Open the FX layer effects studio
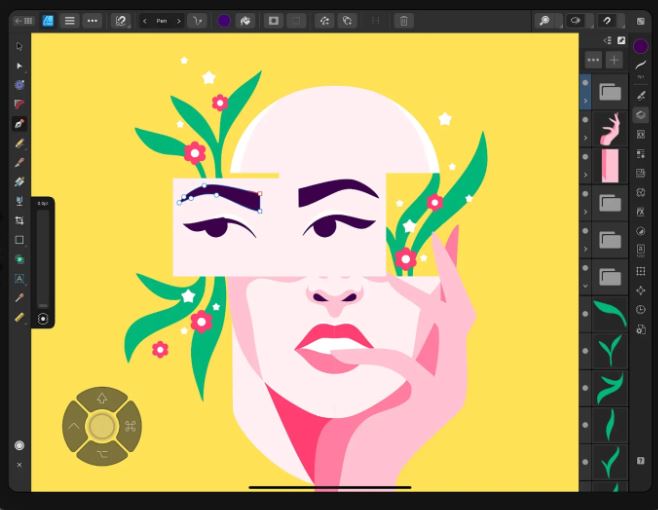The height and width of the screenshot is (510, 658). click(x=640, y=212)
